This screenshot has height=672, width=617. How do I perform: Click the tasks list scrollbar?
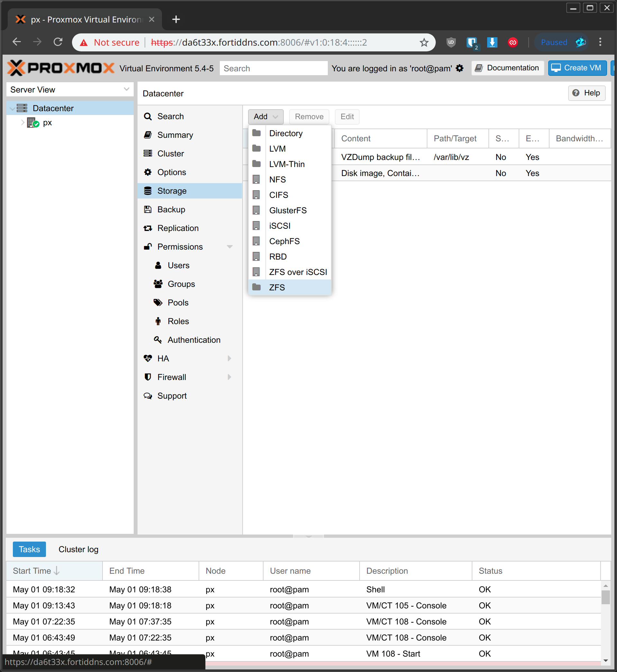[x=605, y=597]
